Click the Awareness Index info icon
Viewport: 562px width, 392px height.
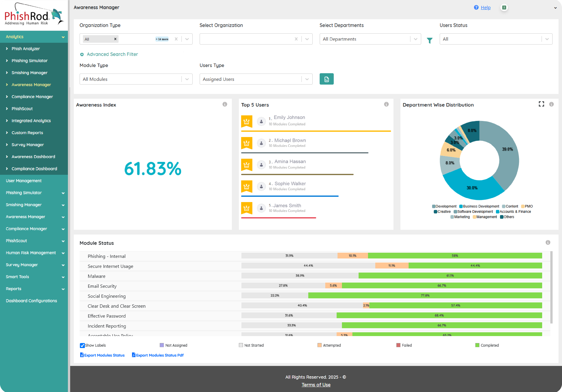click(225, 104)
